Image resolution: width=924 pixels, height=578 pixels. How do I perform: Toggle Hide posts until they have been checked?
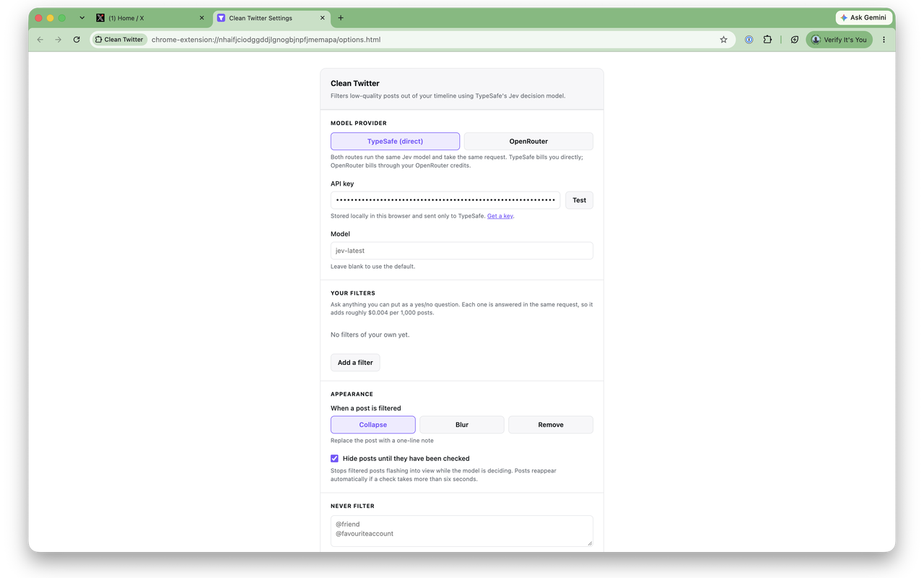pyautogui.click(x=334, y=458)
